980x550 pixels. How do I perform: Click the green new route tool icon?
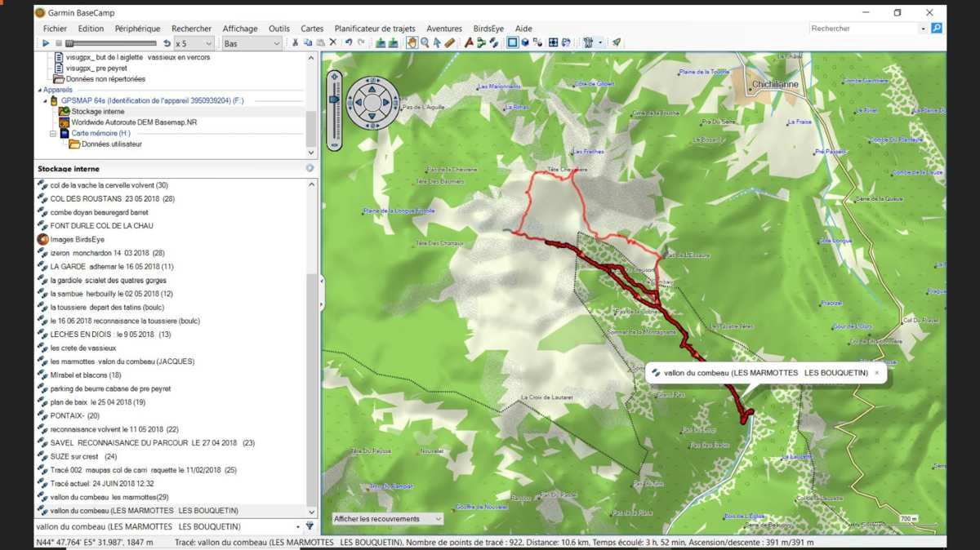[x=481, y=43]
